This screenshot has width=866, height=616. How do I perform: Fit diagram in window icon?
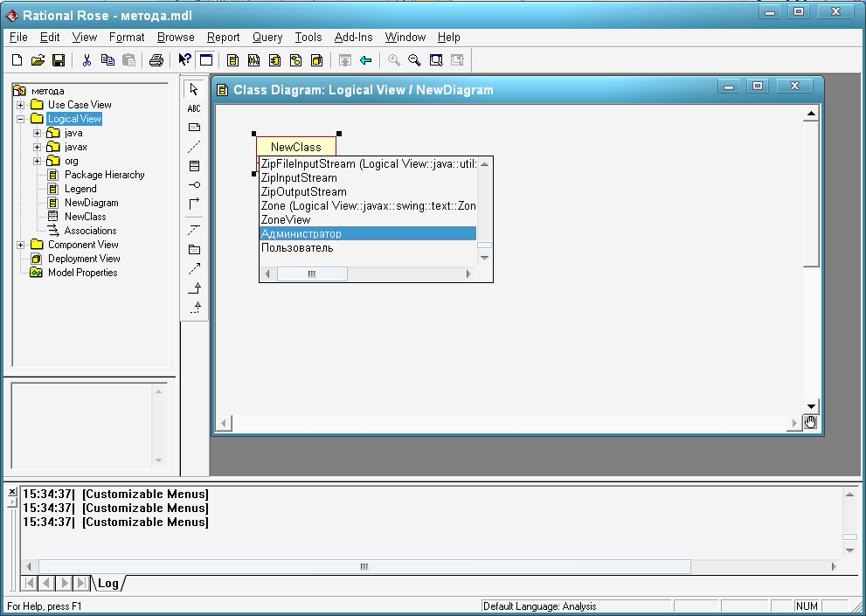(436, 60)
